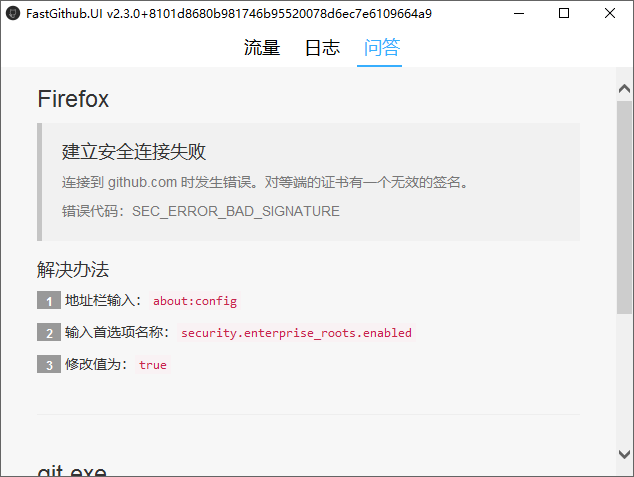This screenshot has height=477, width=634.
Task: Click the scroll down arrow
Action: pos(624,454)
